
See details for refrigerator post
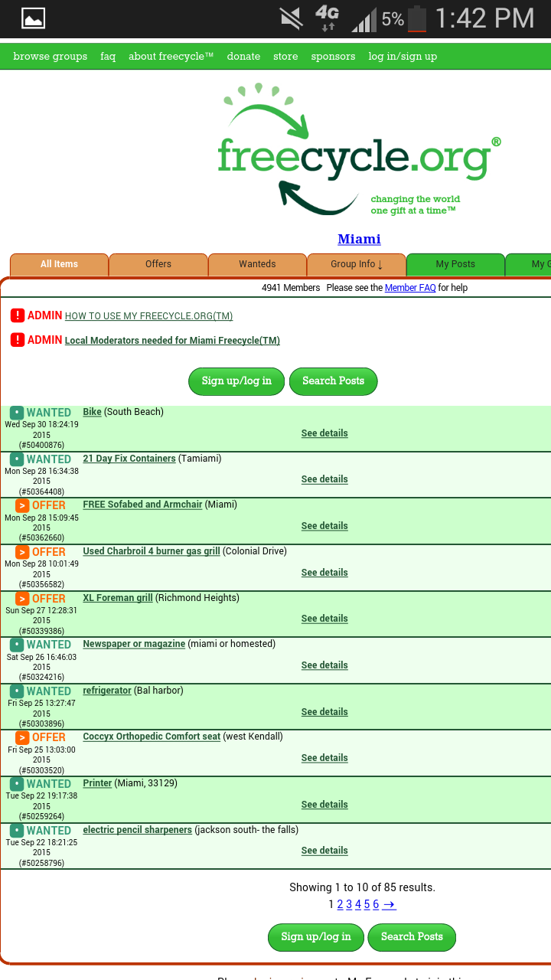pyautogui.click(x=324, y=712)
